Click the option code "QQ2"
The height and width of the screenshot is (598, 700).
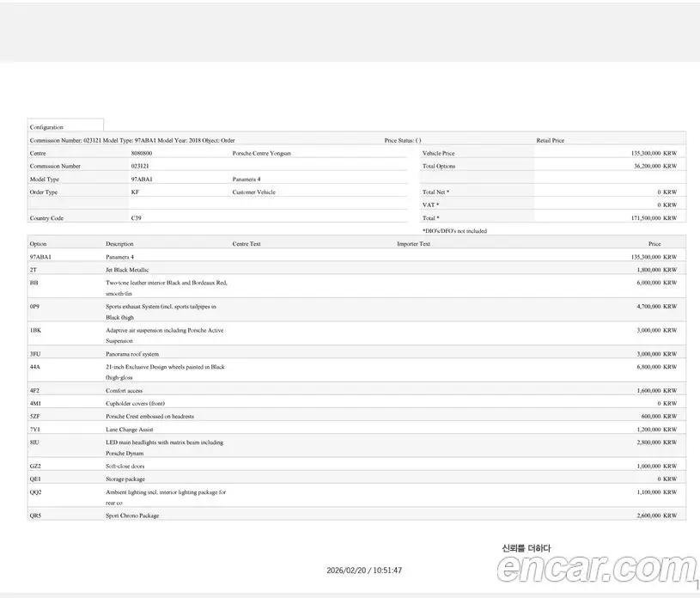(35, 491)
